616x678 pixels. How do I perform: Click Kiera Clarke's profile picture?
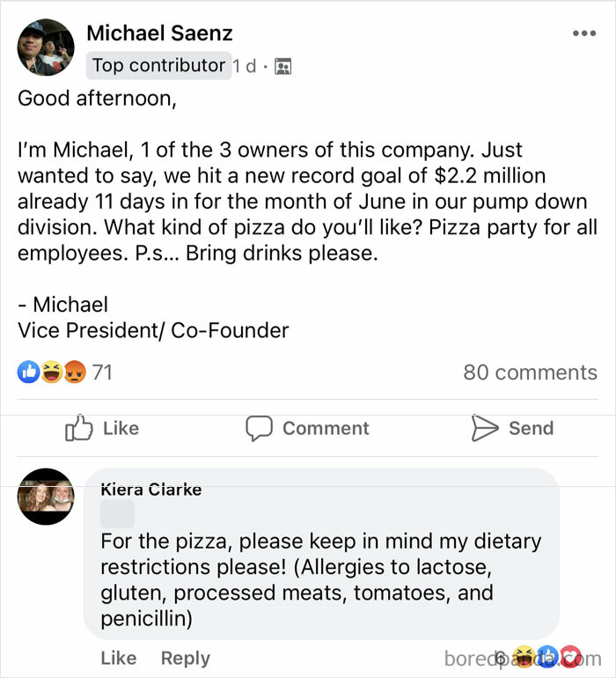pos(46,497)
